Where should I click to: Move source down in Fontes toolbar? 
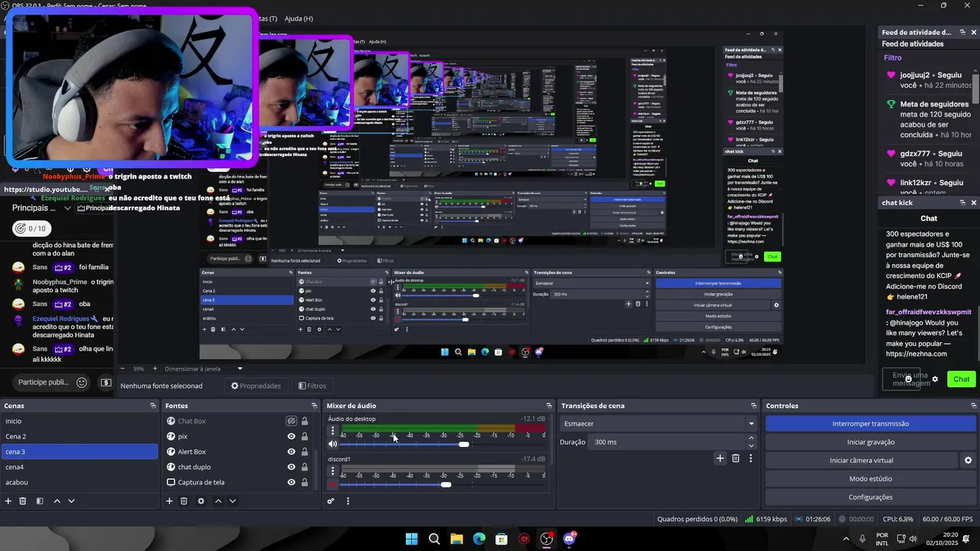tap(233, 501)
